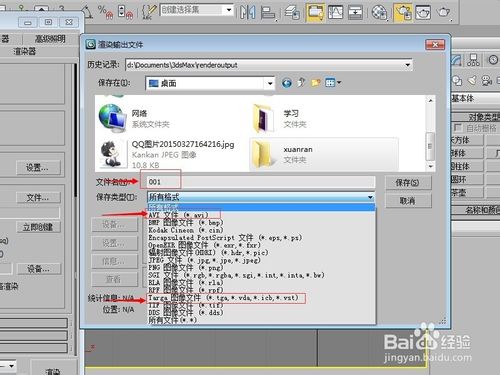Click the Rendered Frame Window icon

click(x=423, y=12)
